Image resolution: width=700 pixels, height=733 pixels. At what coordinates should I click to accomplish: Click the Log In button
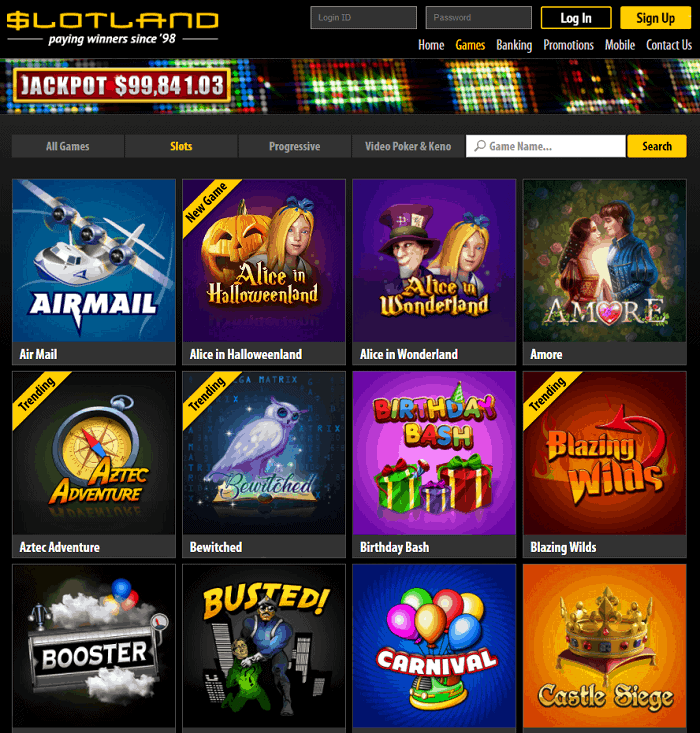576,18
